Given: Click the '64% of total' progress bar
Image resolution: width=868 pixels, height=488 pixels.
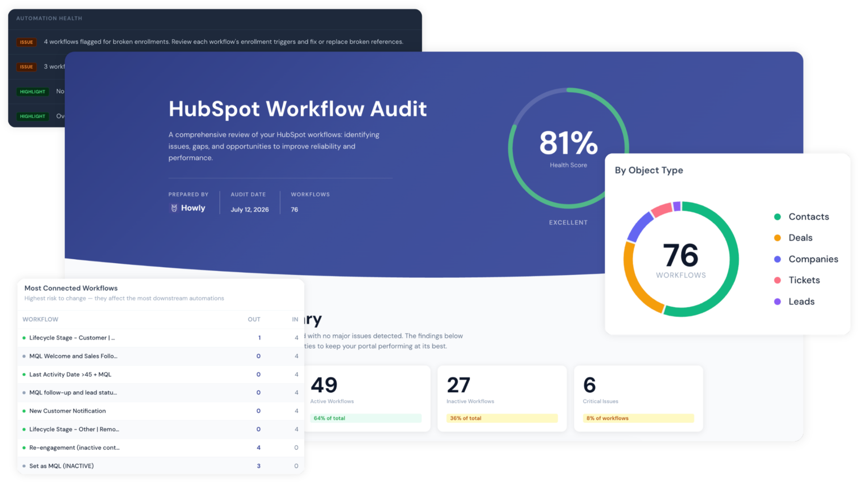Looking at the screenshot, I should [366, 418].
